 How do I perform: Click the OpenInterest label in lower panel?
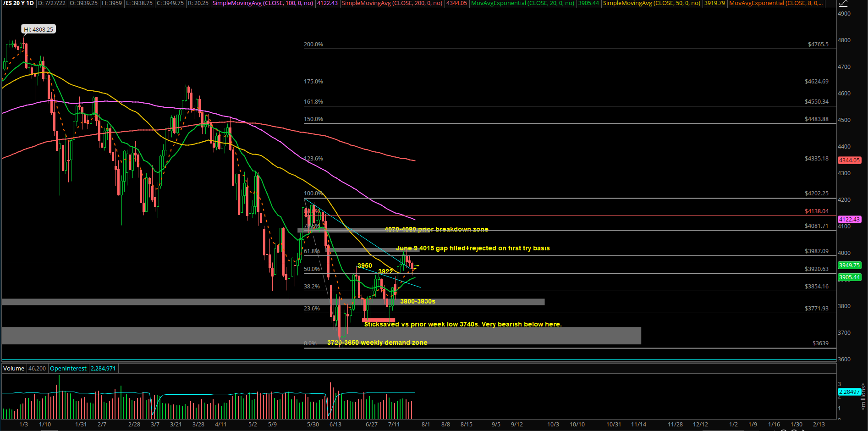pos(68,369)
